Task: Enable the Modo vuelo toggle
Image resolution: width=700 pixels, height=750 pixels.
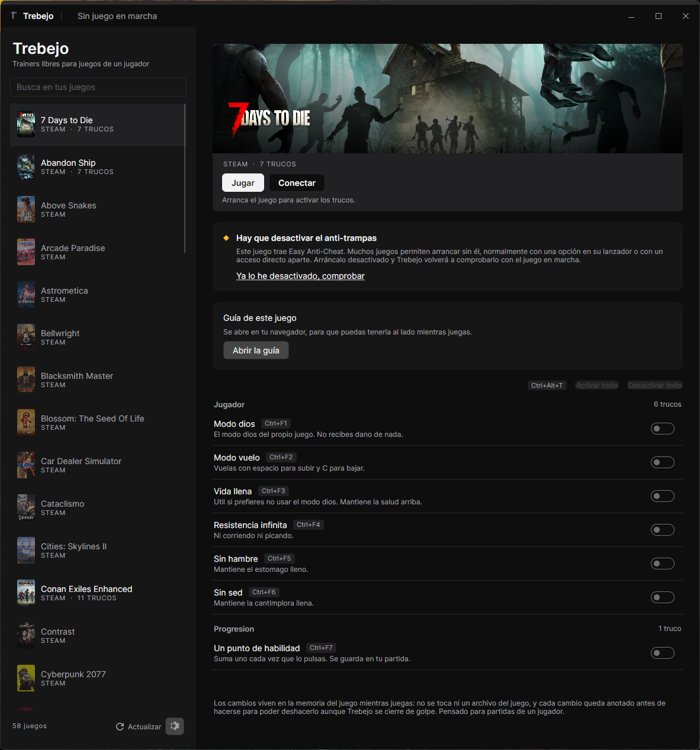Action: [x=663, y=462]
